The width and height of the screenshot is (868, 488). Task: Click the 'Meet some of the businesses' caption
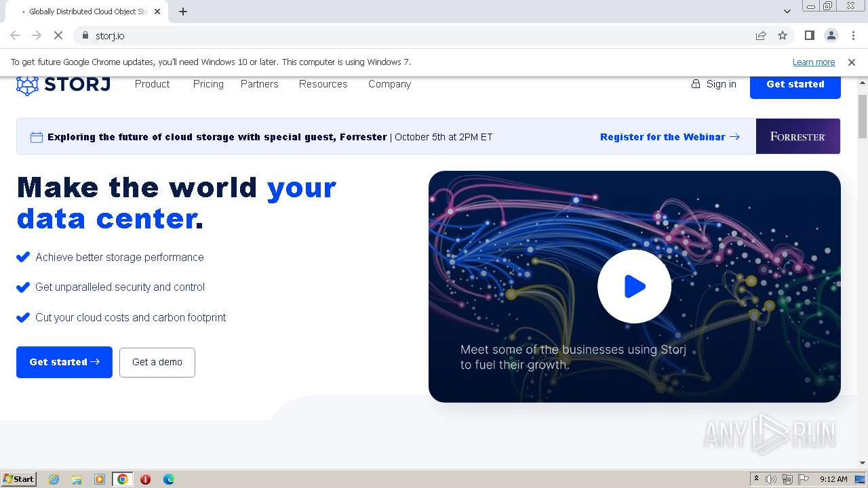(x=574, y=357)
